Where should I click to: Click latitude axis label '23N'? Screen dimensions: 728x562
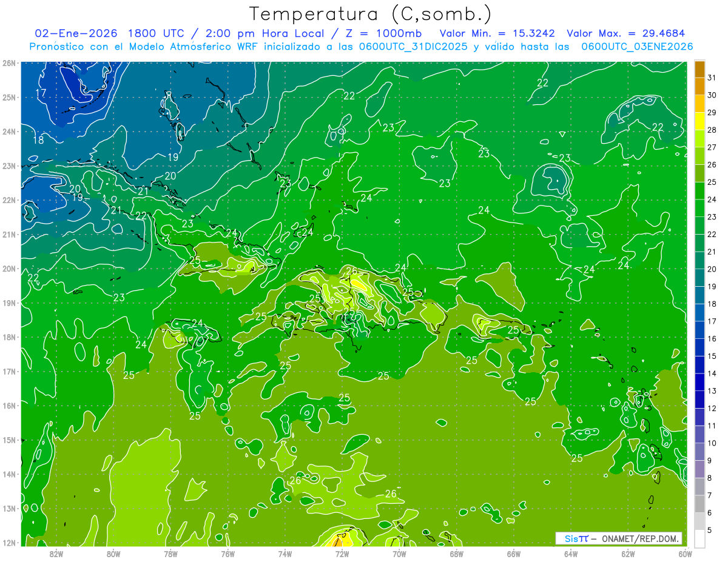[x=8, y=166]
